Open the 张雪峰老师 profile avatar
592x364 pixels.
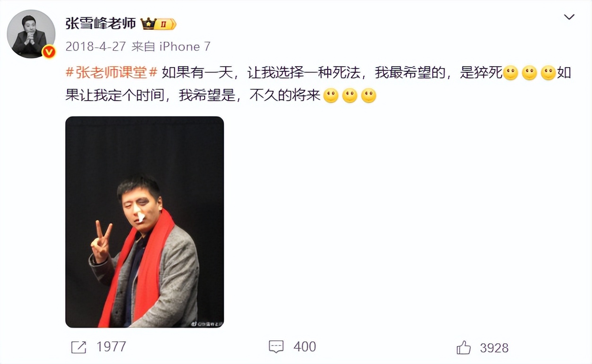click(31, 34)
